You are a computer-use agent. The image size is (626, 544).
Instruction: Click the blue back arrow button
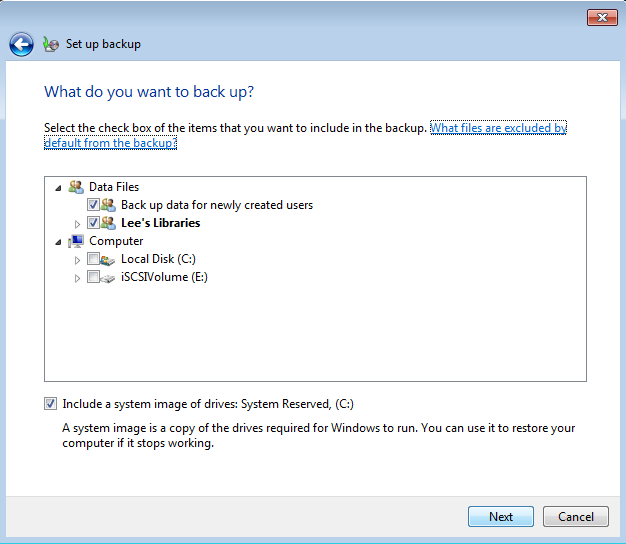tap(21, 44)
